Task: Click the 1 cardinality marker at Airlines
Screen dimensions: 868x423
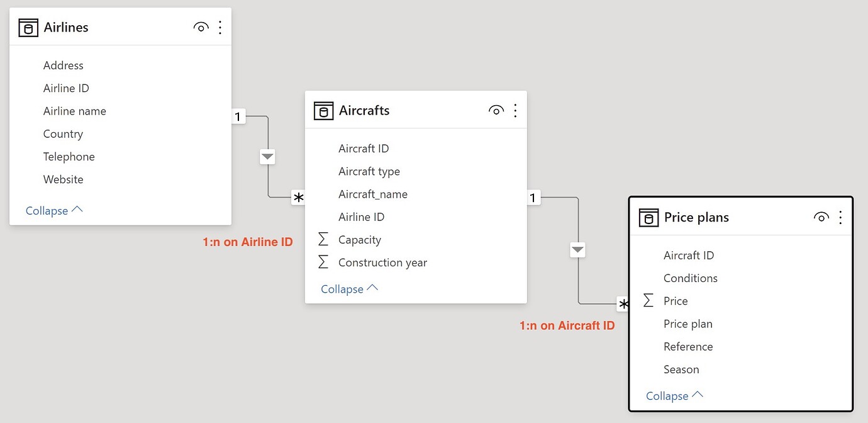Action: pos(238,116)
